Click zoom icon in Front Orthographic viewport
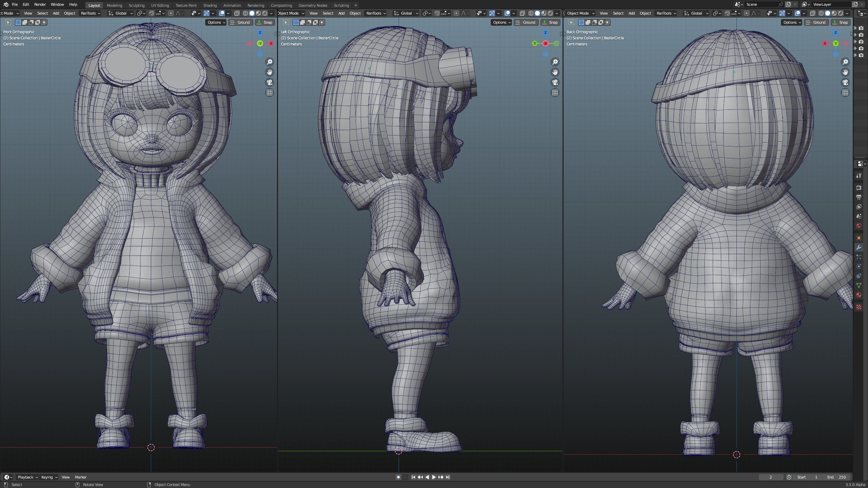868x488 pixels. 270,62
